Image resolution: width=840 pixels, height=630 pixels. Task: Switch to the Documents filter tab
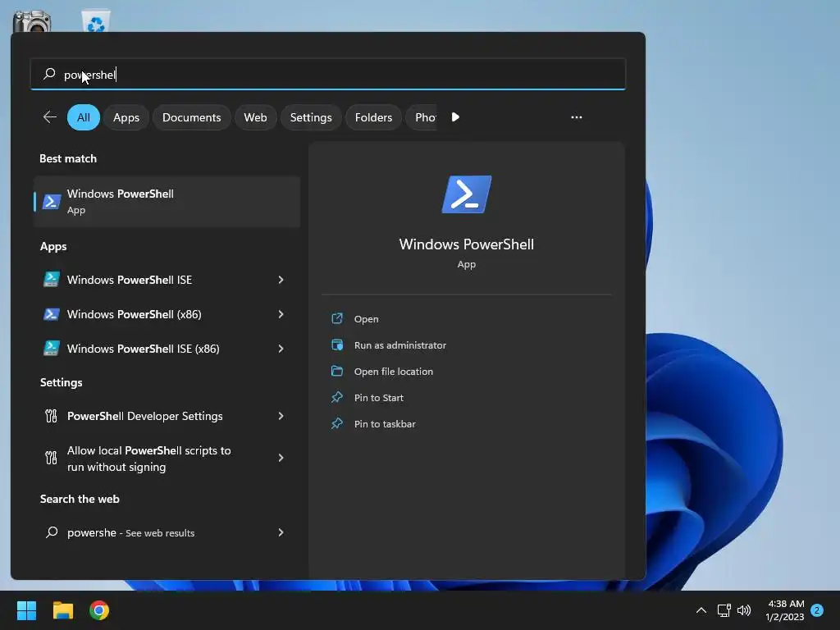point(191,117)
